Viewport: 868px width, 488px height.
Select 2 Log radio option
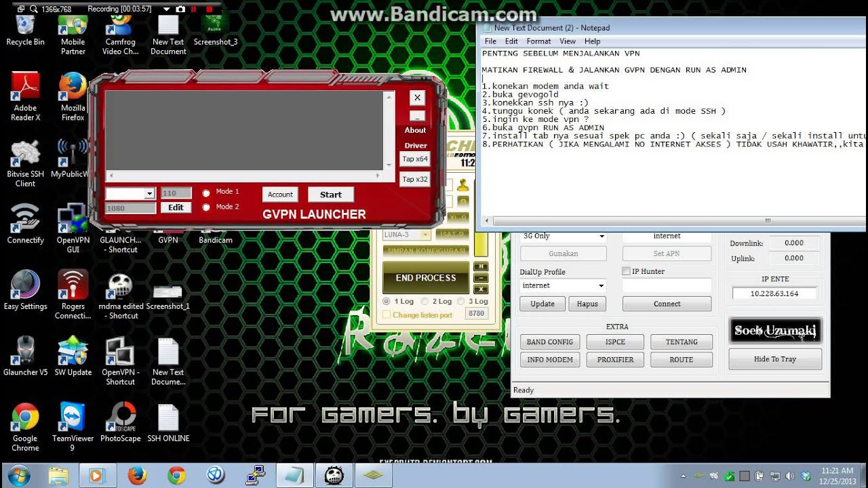[425, 301]
